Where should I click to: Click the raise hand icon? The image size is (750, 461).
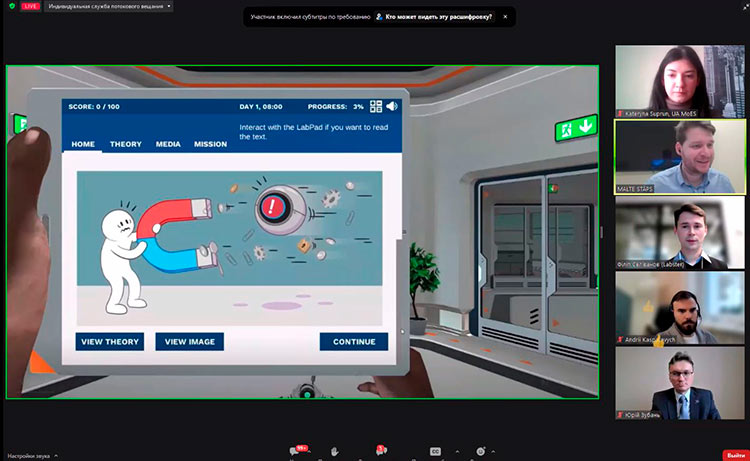pos(334,451)
